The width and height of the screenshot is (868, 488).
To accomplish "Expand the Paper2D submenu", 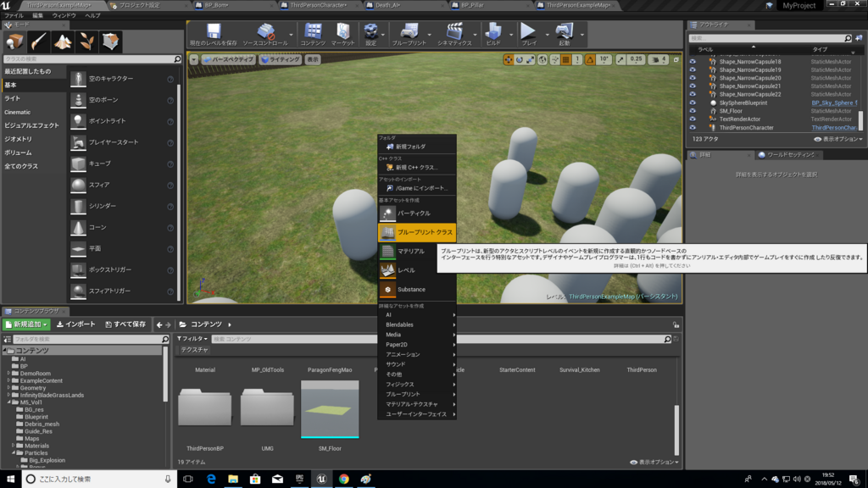I will [x=417, y=345].
